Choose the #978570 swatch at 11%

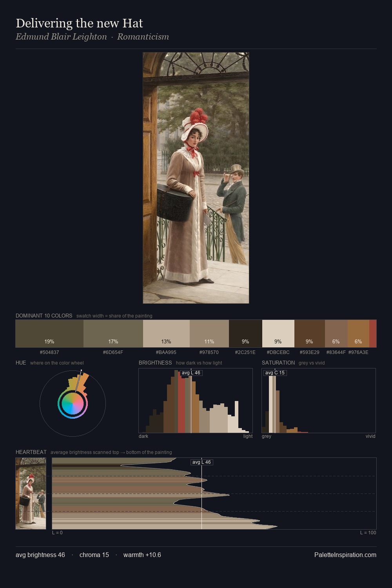[x=209, y=334]
